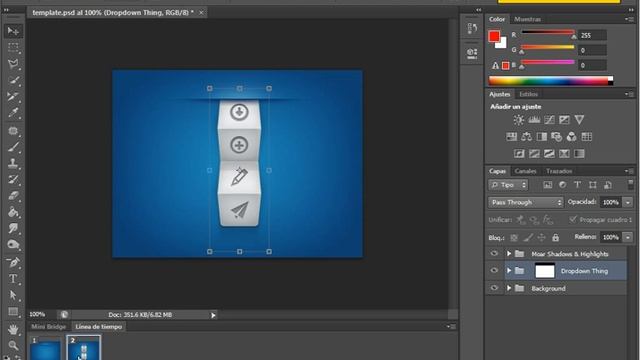640x360 pixels.
Task: Select the Hand tool
Action: (13, 329)
